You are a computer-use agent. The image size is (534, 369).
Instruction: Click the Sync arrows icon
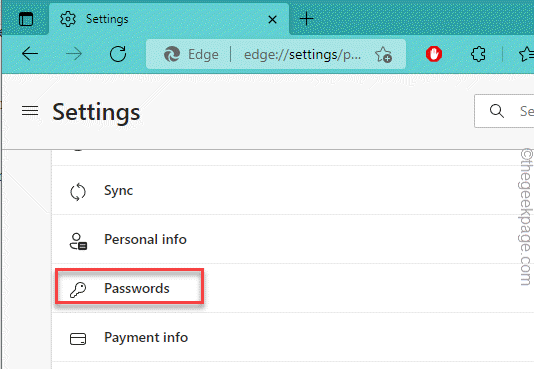point(78,192)
